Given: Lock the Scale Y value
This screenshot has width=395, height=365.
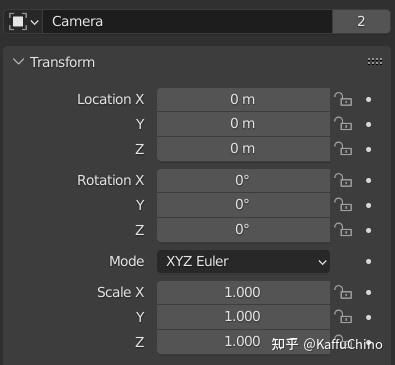Looking at the screenshot, I should (x=343, y=317).
